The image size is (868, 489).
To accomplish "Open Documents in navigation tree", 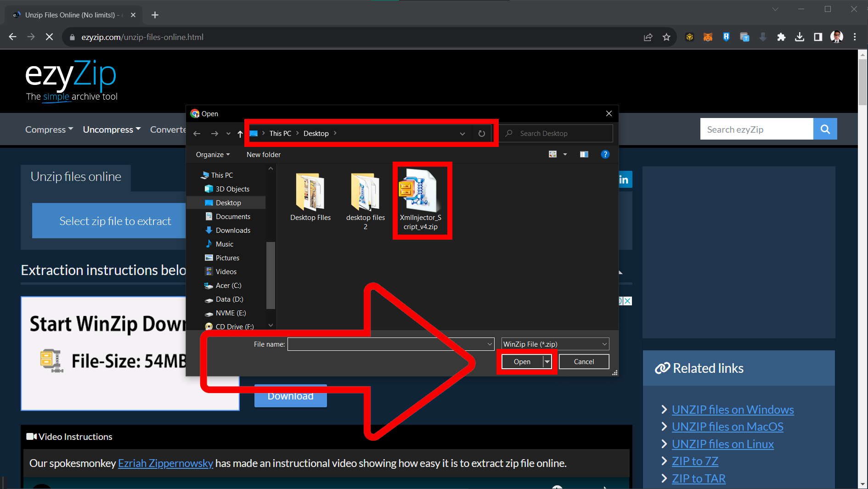I will 228,216.
